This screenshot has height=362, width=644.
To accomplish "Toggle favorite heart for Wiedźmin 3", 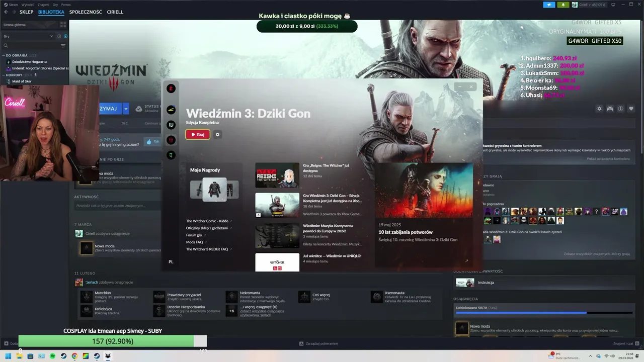I will click(631, 109).
